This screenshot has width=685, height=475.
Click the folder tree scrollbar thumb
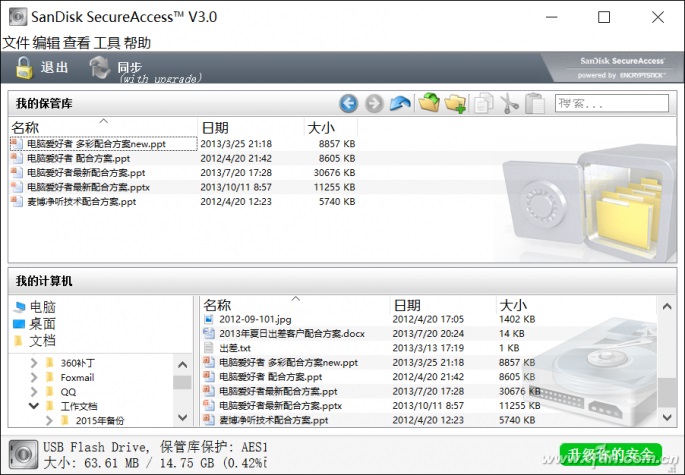[182, 382]
